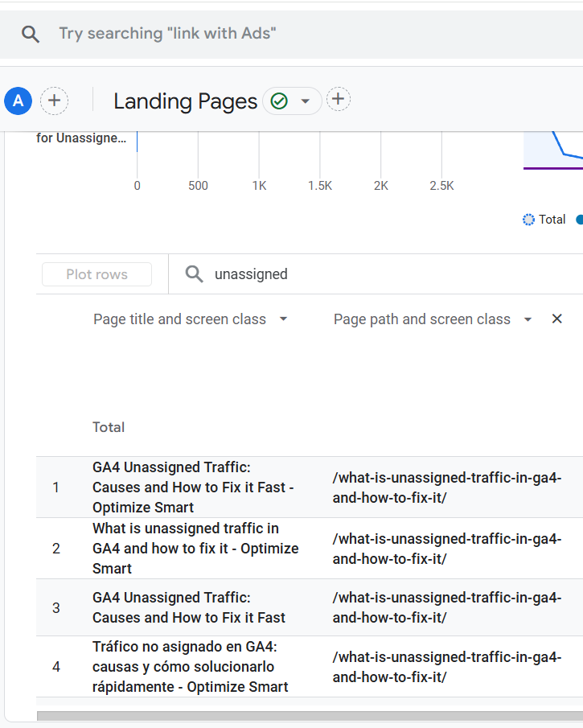Click the page path link in row 2
This screenshot has width=583, height=728.
click(446, 548)
